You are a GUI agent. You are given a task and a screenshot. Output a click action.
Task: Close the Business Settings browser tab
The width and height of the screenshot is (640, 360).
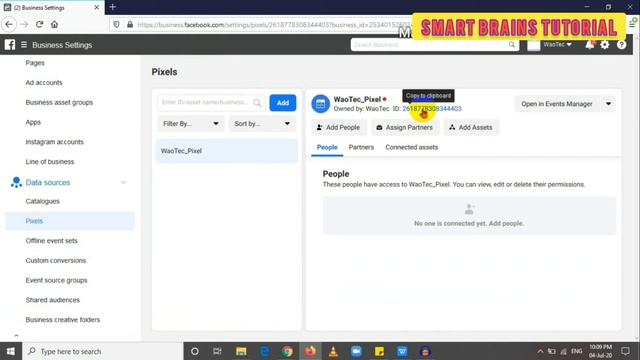(x=96, y=7)
